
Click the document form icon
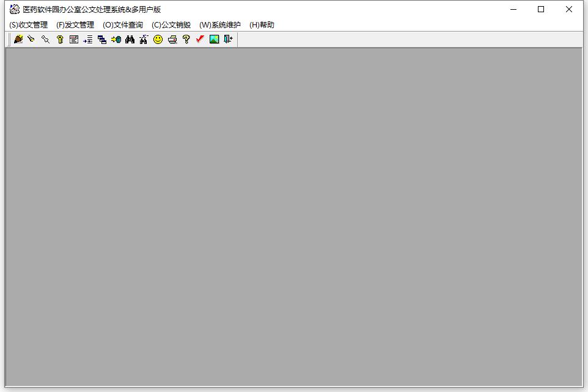pyautogui.click(x=74, y=40)
